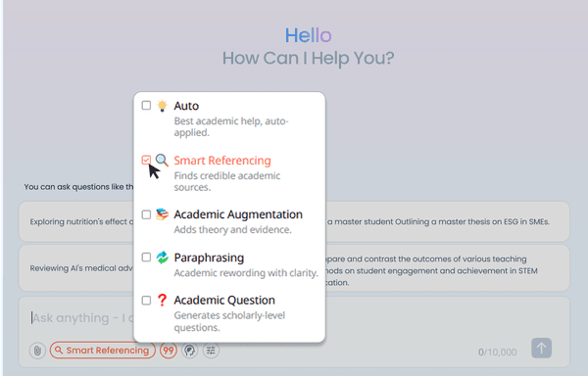
Task: Click the green arrows Paraphrasing icon
Action: [162, 258]
